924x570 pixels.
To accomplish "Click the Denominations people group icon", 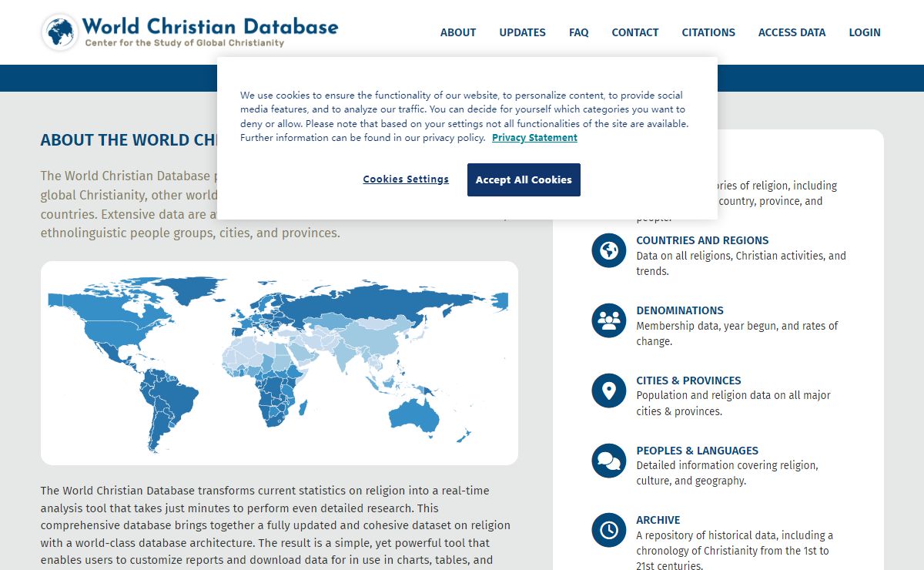I will click(609, 320).
